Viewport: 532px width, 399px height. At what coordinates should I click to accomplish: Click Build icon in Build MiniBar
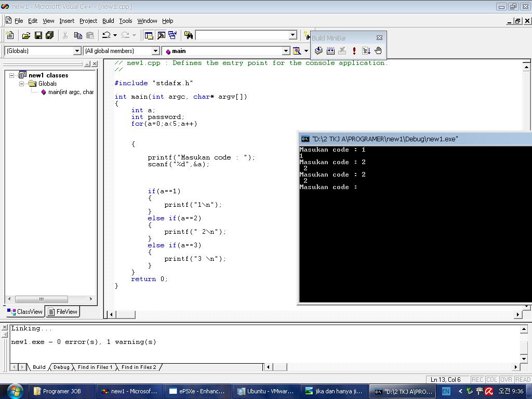pos(330,50)
